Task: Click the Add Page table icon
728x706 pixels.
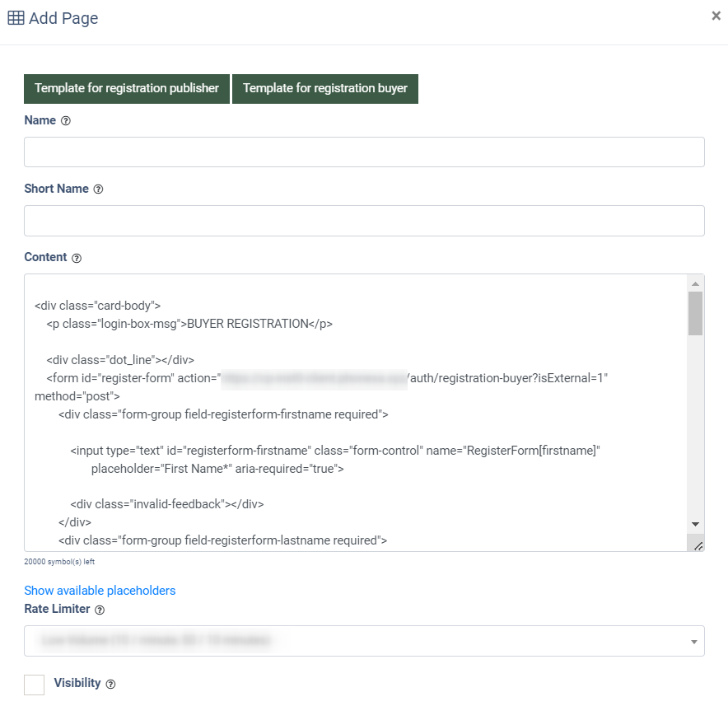Action: [x=16, y=18]
